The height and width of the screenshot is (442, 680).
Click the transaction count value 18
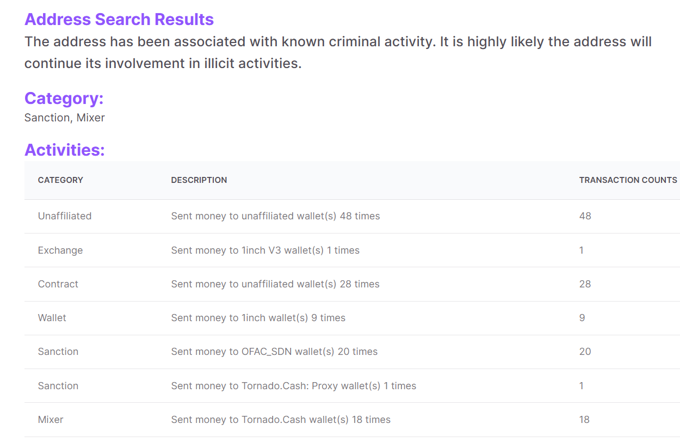pyautogui.click(x=585, y=420)
